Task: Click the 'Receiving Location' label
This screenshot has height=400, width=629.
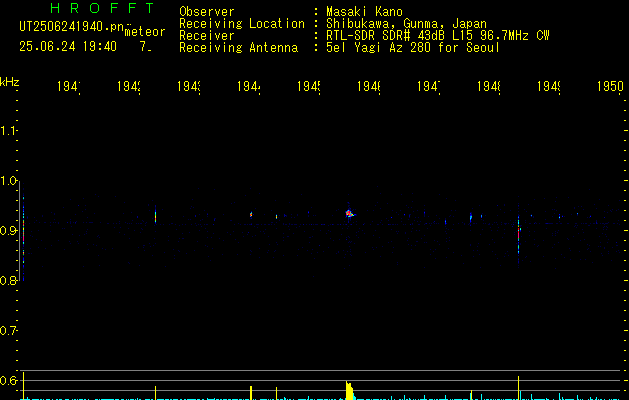Action: 242,24
